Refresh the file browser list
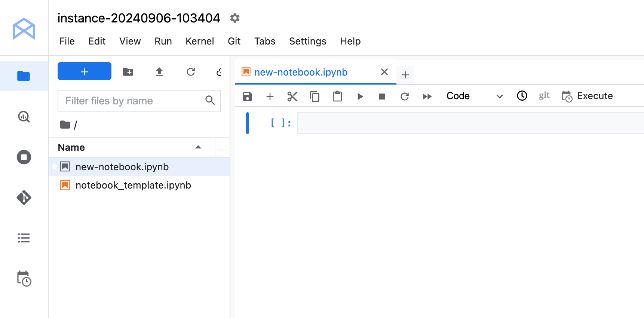The width and height of the screenshot is (644, 318). pyautogui.click(x=191, y=72)
